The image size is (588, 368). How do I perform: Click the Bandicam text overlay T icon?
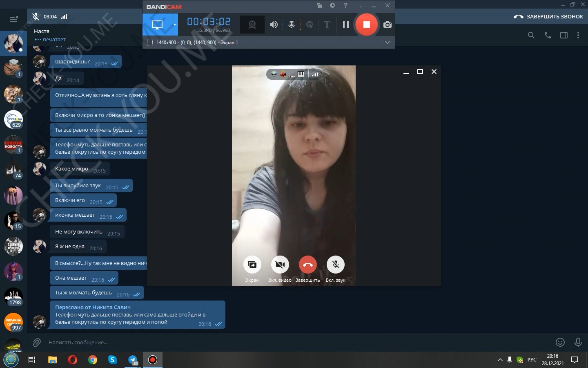327,25
